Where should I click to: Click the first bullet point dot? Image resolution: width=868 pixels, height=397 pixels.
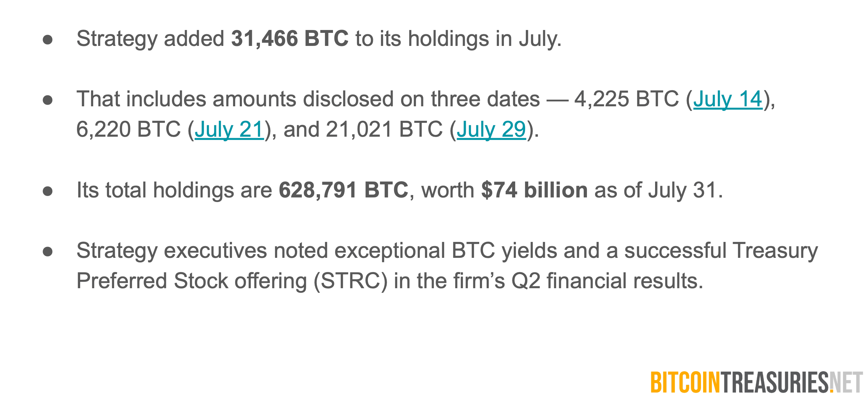pos(48,39)
